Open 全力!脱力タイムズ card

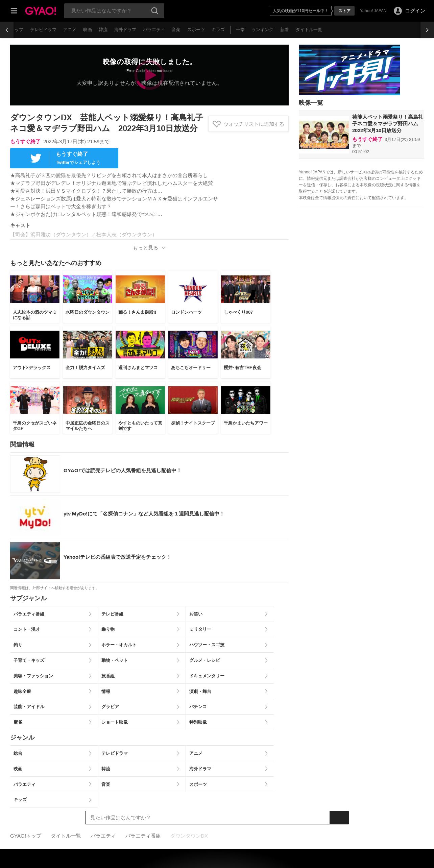click(x=88, y=352)
